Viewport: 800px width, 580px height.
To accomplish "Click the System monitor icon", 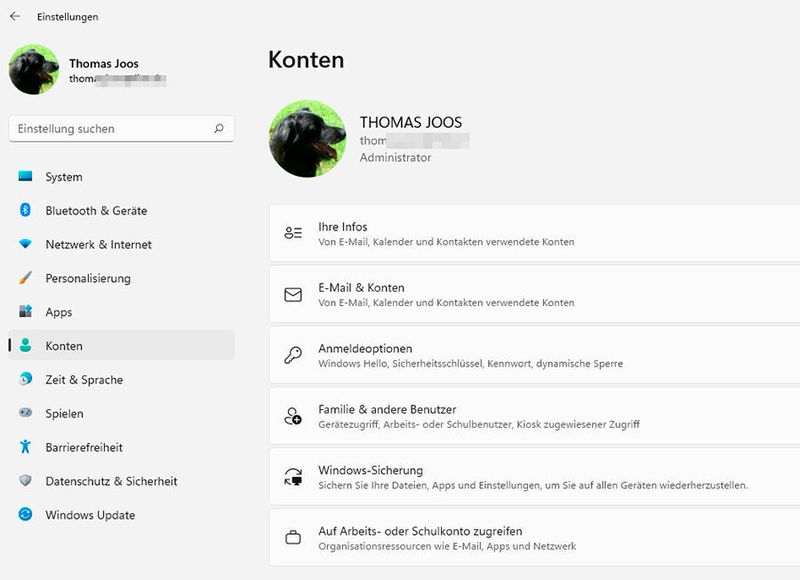I will [25, 176].
